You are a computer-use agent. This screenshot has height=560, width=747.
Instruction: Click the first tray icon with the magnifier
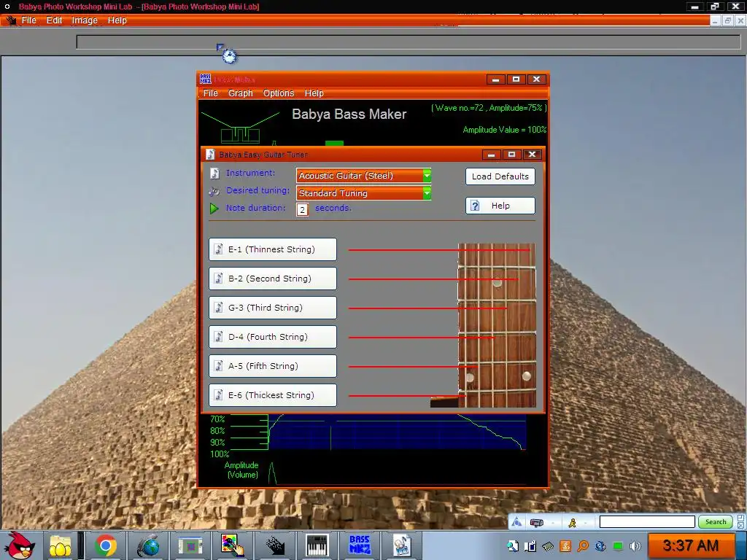[513, 546]
